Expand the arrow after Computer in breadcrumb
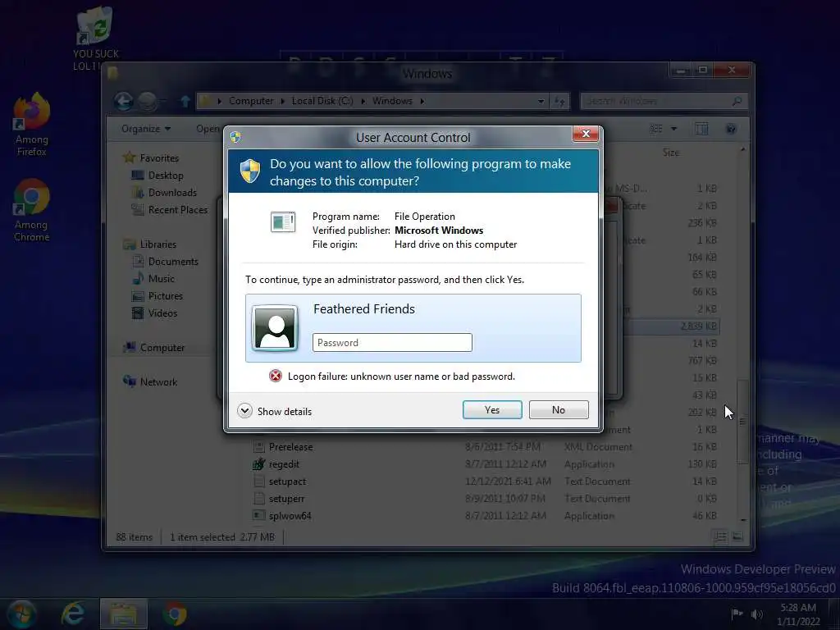This screenshot has height=630, width=840. [282, 101]
